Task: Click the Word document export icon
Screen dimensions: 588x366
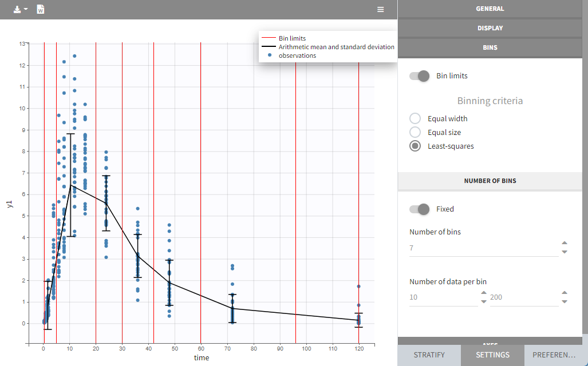Action: pos(41,10)
